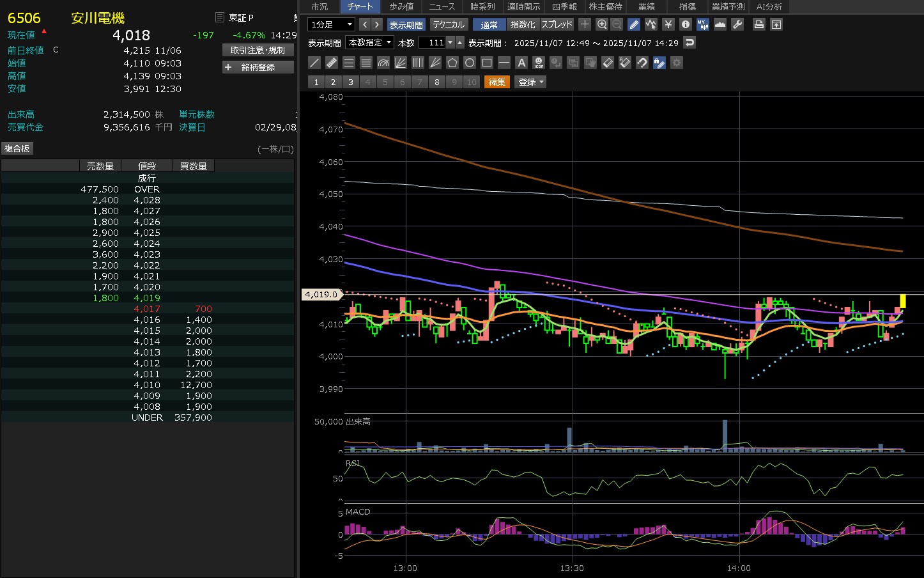Screen dimensions: 924x578
Task: Open the 1分足 timeframe dropdown
Action: [x=331, y=24]
